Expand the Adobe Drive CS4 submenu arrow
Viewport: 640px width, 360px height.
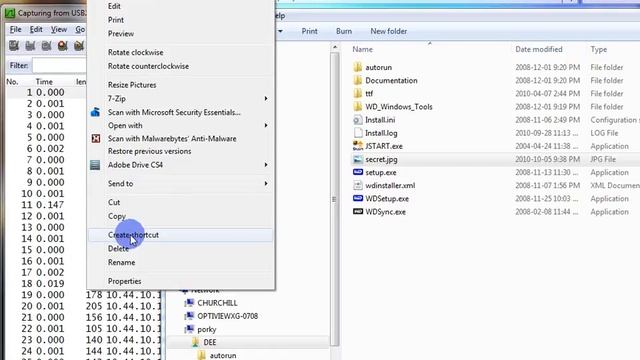pos(266,165)
